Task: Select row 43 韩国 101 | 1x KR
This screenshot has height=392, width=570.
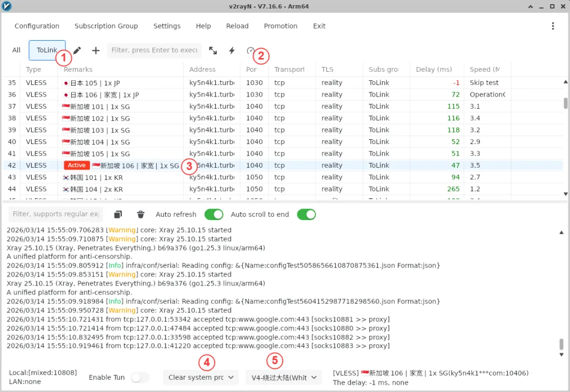Action: [x=283, y=177]
